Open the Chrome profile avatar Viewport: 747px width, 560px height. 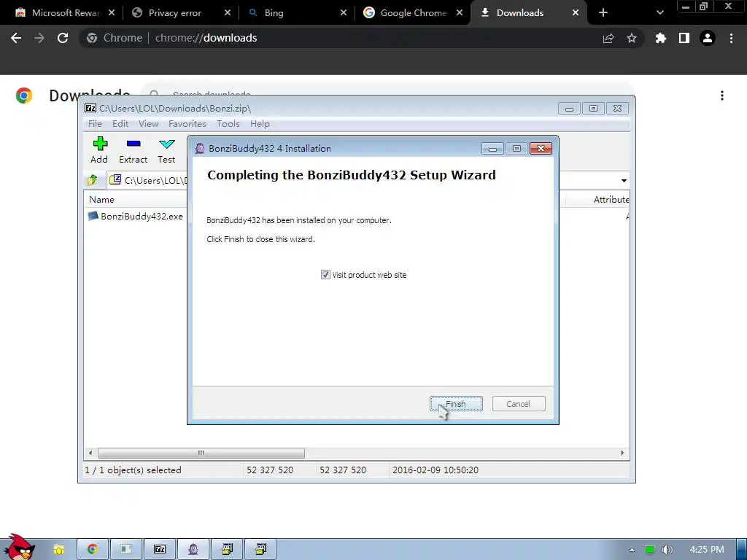coord(708,38)
